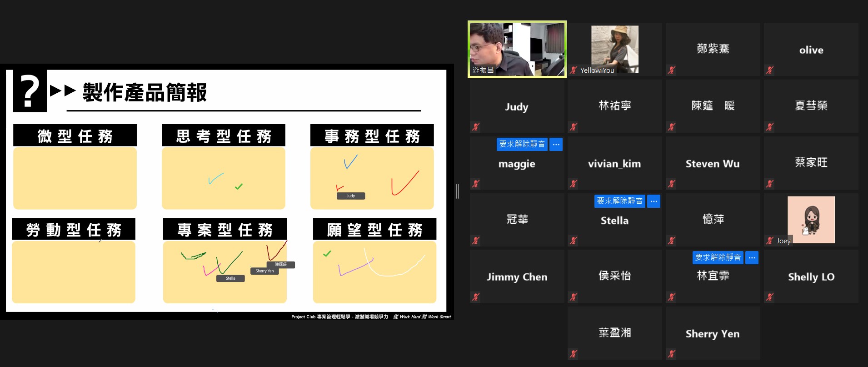Open more options menu on 林宜霏's tile
This screenshot has height=367, width=868.
coord(752,257)
